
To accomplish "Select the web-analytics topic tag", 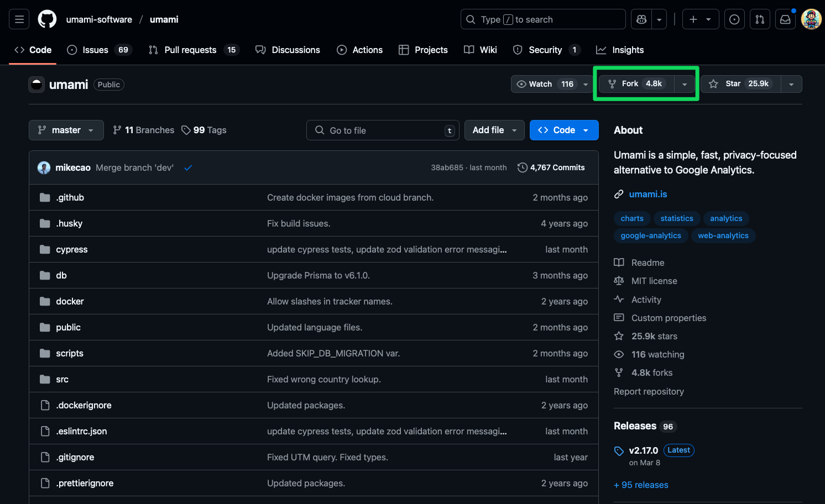I will coord(723,235).
